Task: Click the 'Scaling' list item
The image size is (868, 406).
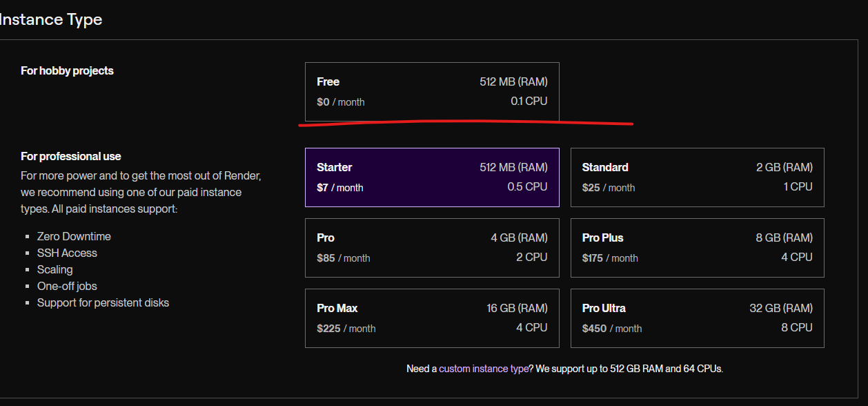Action: click(x=55, y=269)
